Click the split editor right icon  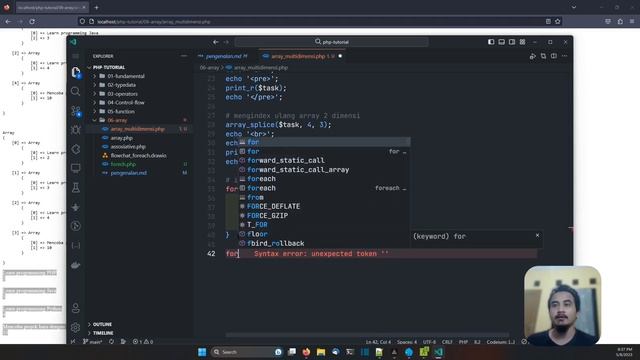(x=554, y=56)
